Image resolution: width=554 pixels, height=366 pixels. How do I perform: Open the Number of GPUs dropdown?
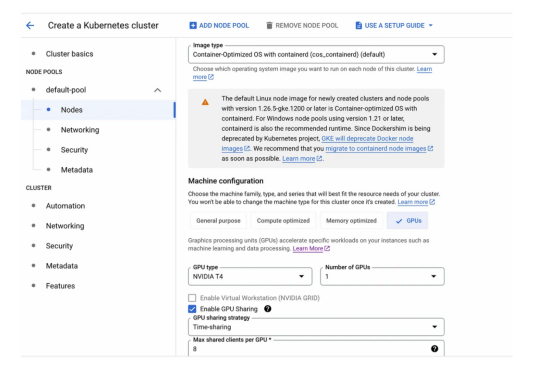(x=382, y=276)
